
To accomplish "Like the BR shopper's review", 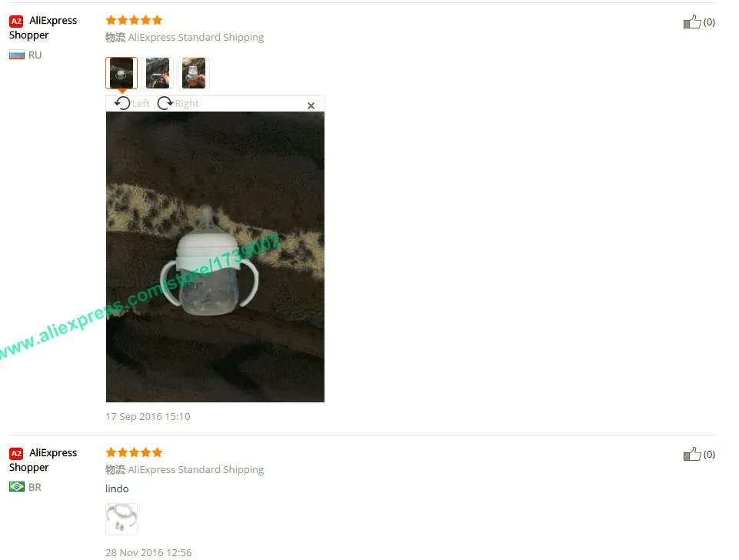I will point(692,454).
